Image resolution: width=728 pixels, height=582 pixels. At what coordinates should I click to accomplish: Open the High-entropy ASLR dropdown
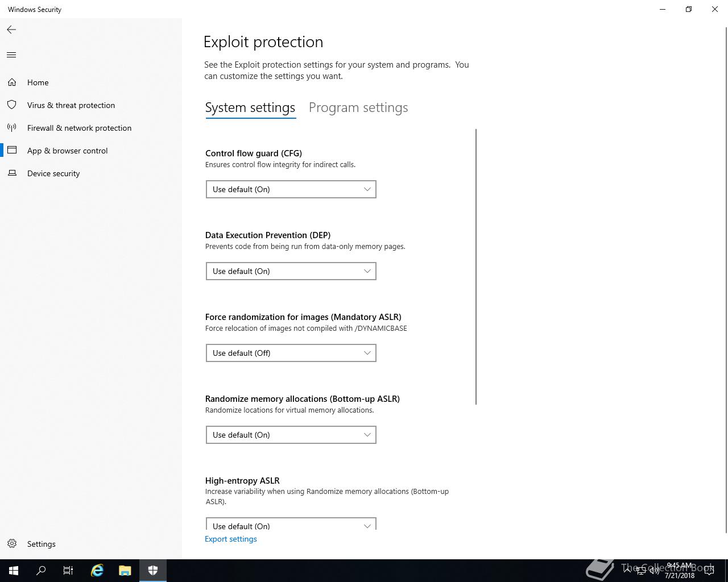(291, 523)
